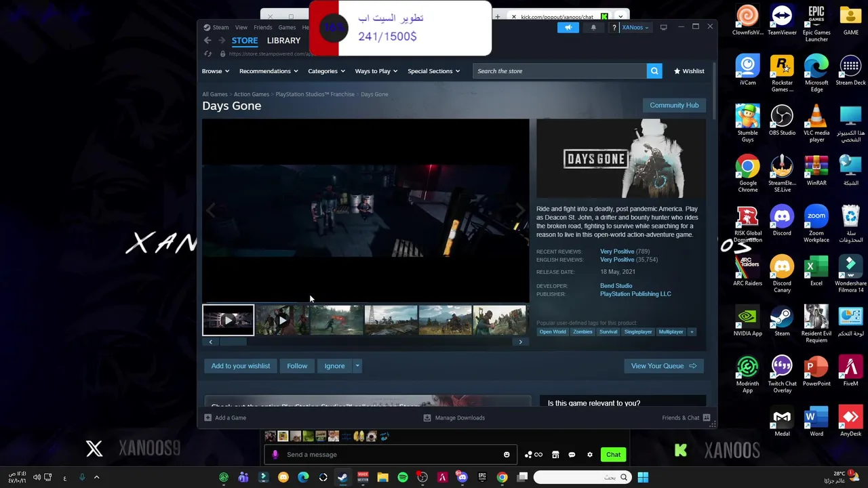Open PlayStation Publishing LLC publisher link

635,294
